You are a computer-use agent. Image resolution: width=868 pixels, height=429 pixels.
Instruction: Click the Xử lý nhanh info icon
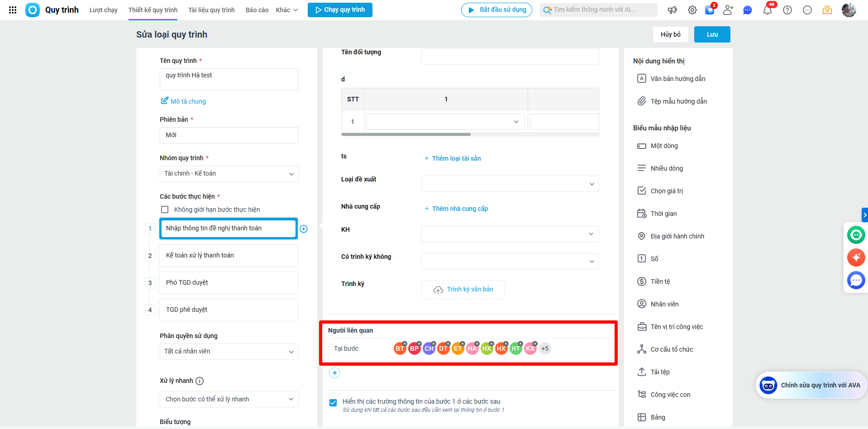pyautogui.click(x=200, y=381)
